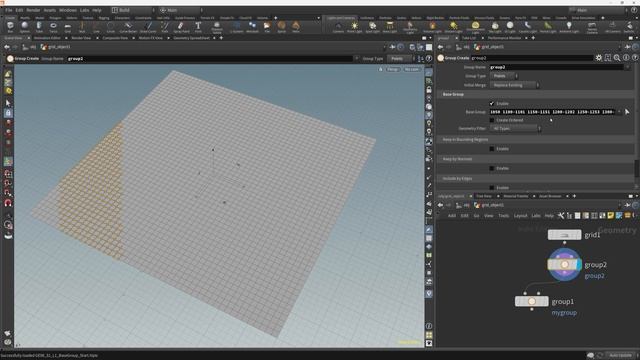Screen dimensions: 640x360
Task: Add a Sky Light from the shelf
Action: pos(495,27)
